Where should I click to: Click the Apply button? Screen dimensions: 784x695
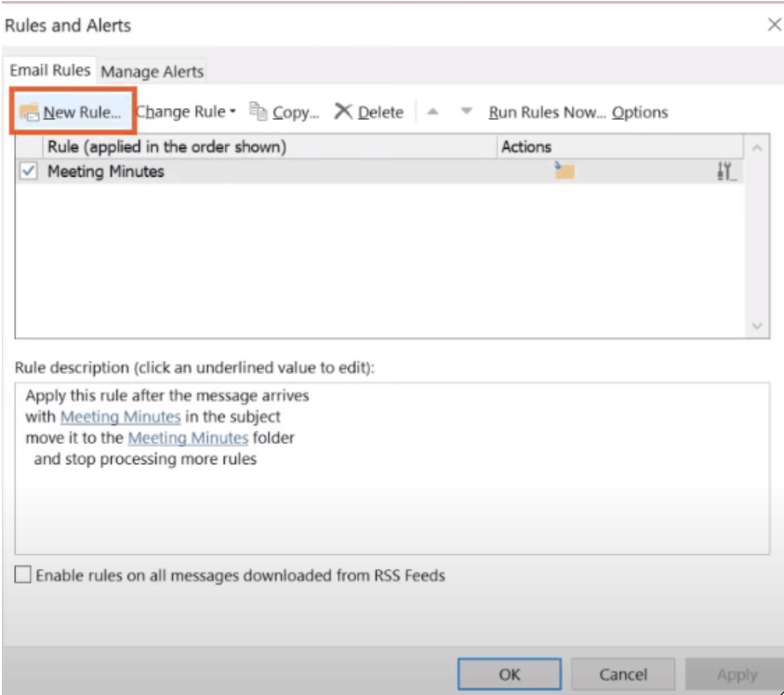coord(736,674)
